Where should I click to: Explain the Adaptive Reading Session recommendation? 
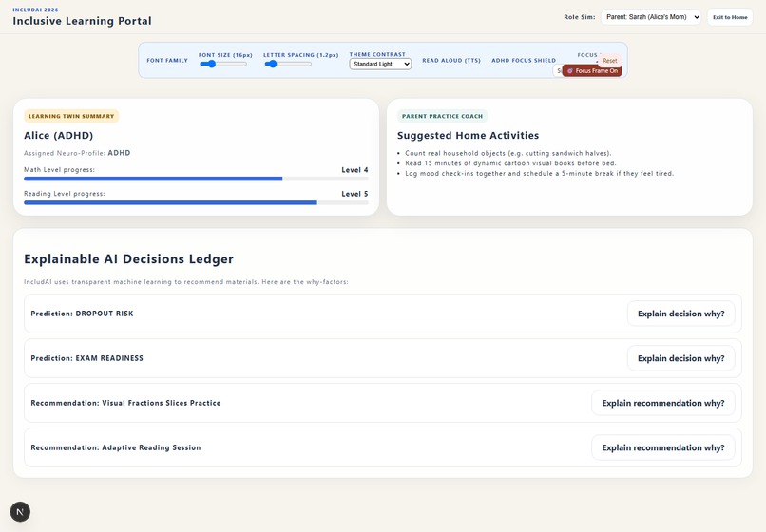click(663, 447)
